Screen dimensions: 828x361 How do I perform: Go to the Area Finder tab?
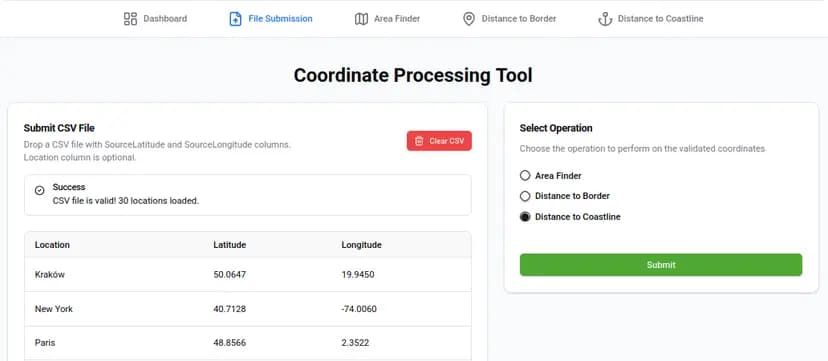[388, 19]
